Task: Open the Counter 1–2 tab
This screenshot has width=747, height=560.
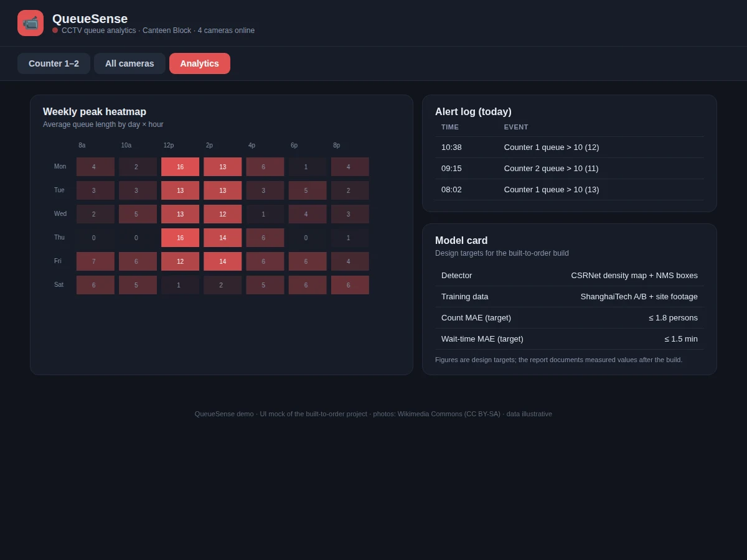Action: [x=54, y=63]
